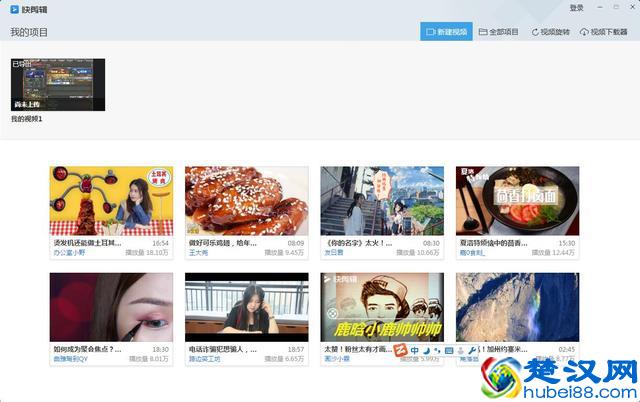Open the cola chicken wings video thumbnail
Screen dimensions: 640x402
pyautogui.click(x=247, y=201)
